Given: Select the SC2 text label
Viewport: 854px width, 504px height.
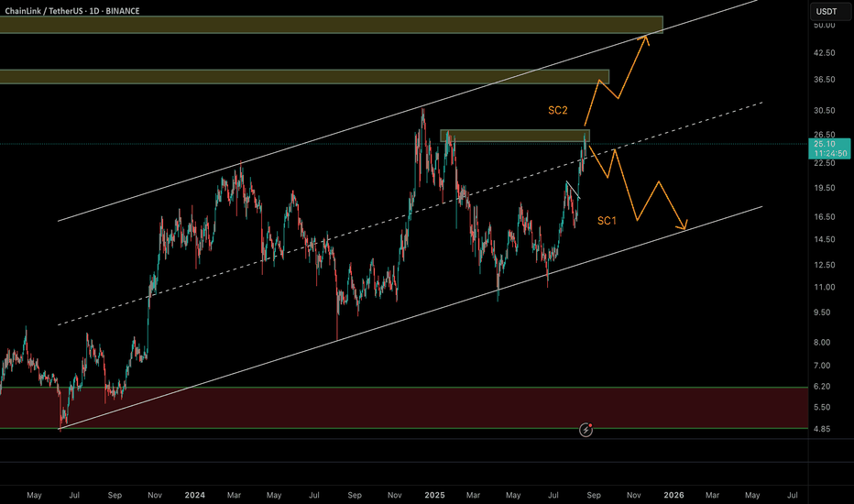Looking at the screenshot, I should point(558,110).
